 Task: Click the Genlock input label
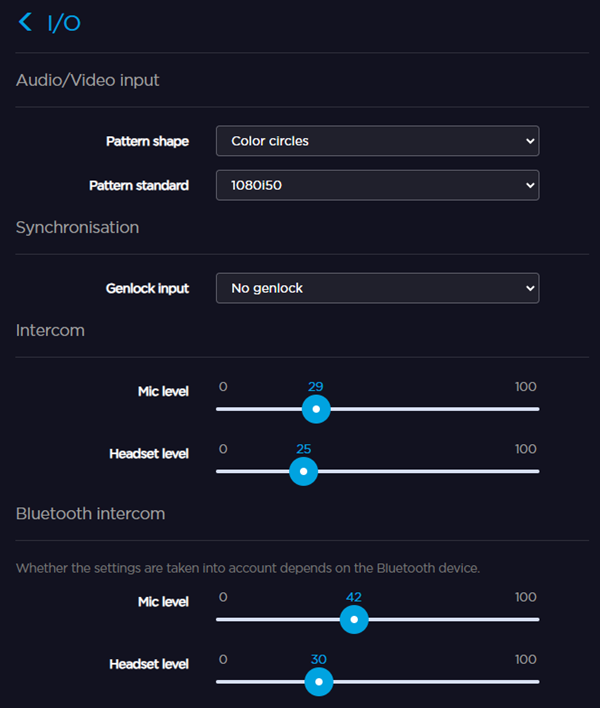pos(147,289)
